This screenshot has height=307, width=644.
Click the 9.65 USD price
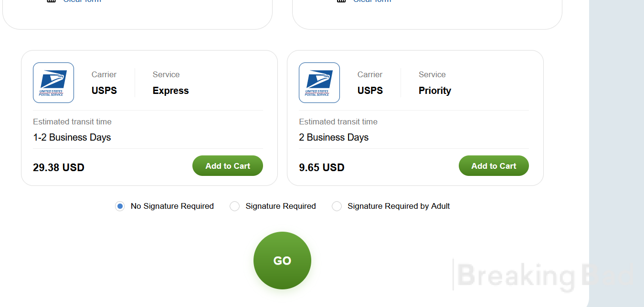click(322, 167)
